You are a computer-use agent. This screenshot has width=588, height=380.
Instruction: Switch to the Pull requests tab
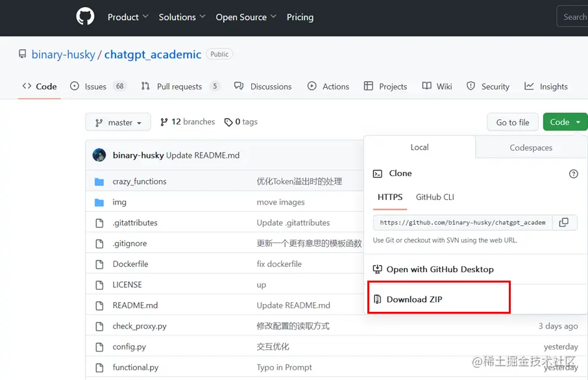click(x=180, y=86)
